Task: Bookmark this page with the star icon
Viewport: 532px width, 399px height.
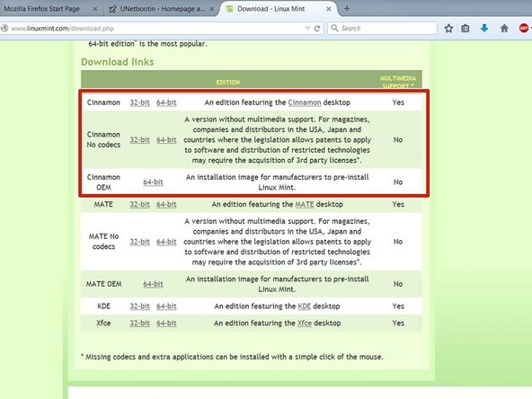Action: click(448, 29)
